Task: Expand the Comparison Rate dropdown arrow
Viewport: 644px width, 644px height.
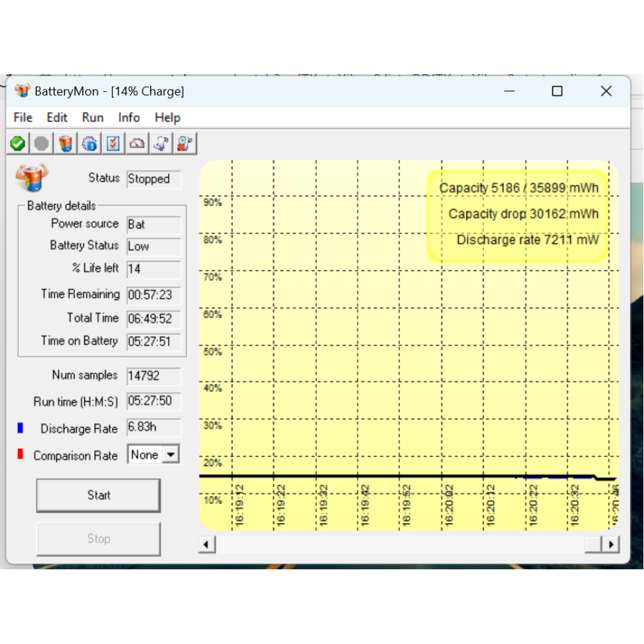Action: pos(171,455)
